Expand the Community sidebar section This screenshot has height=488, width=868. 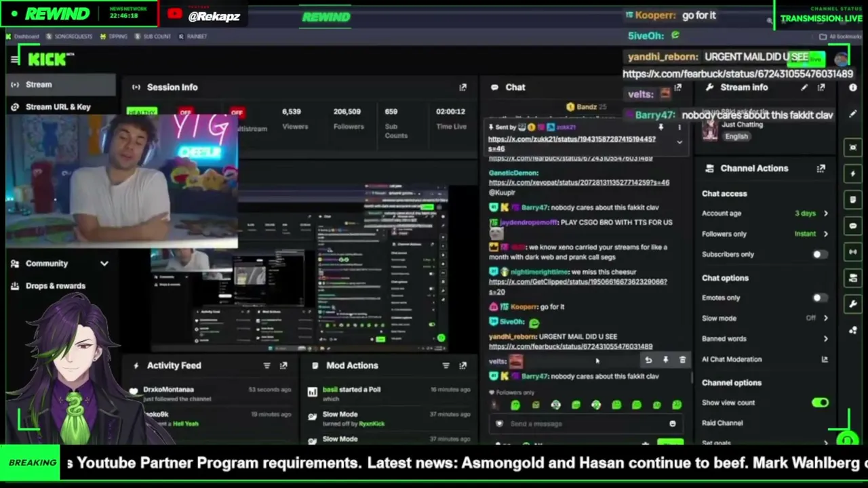coord(60,264)
